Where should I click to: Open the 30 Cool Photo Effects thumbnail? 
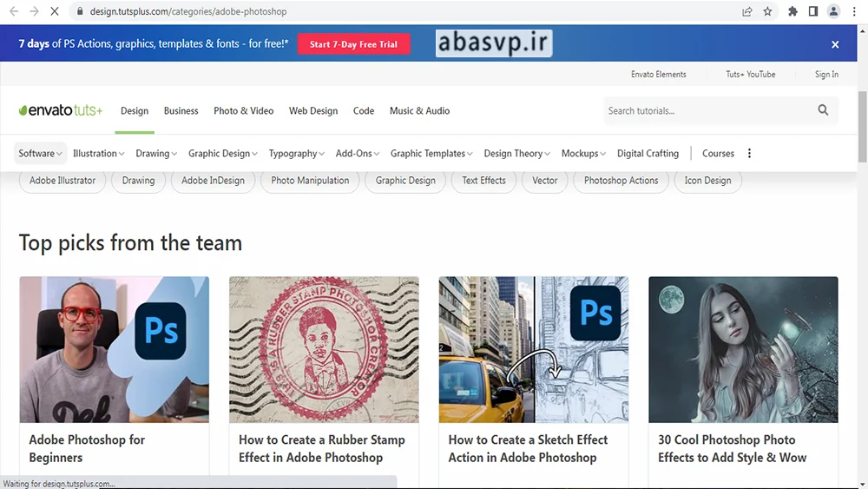coord(744,349)
